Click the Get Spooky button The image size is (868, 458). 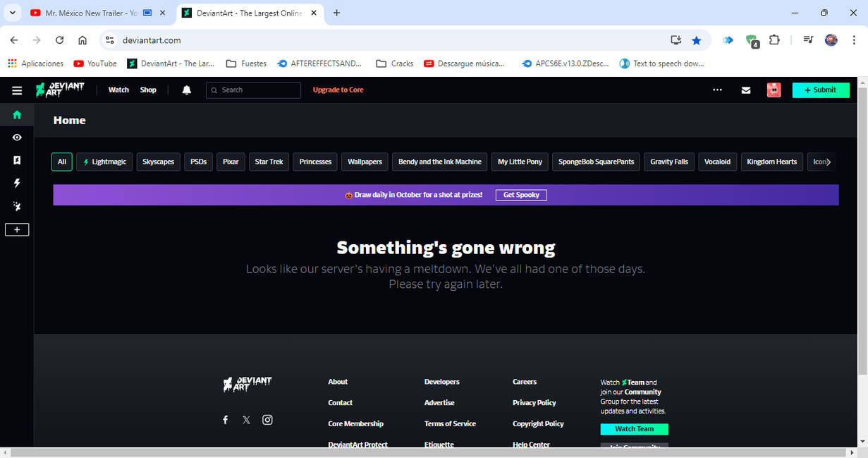[521, 195]
